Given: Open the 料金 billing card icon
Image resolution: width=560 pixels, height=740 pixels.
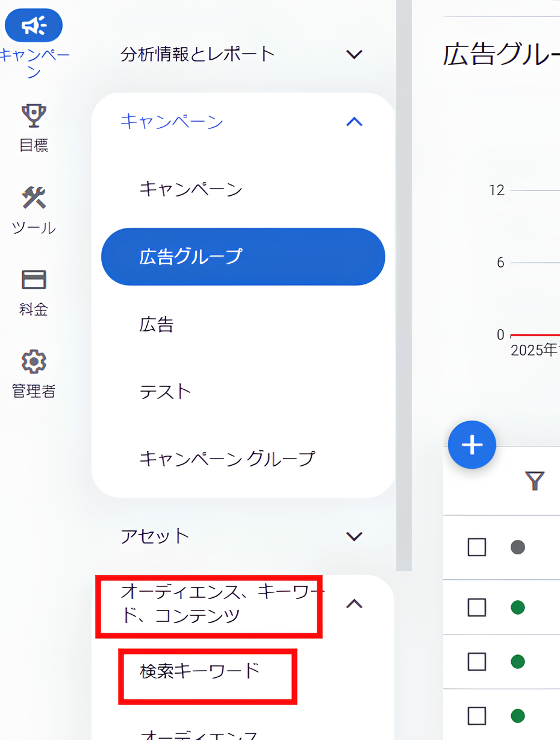Looking at the screenshot, I should click(x=33, y=278).
